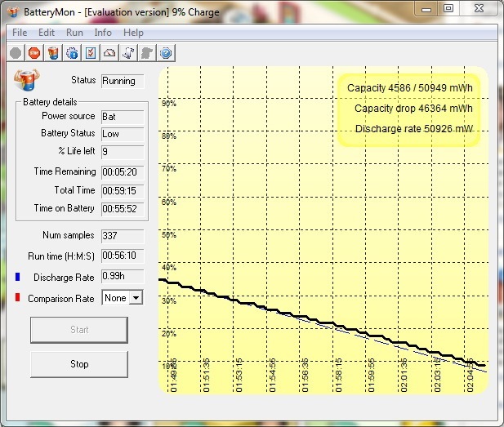Open the Info menu
Screen dimensions: 504x427
click(x=103, y=33)
